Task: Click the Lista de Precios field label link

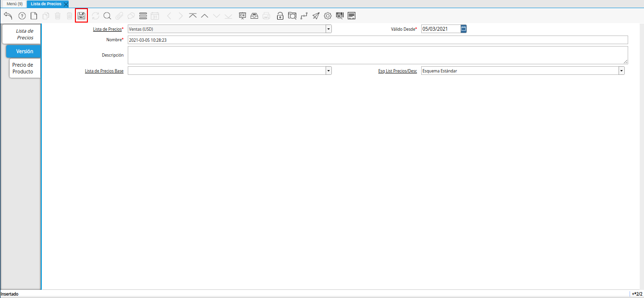Action: point(107,29)
